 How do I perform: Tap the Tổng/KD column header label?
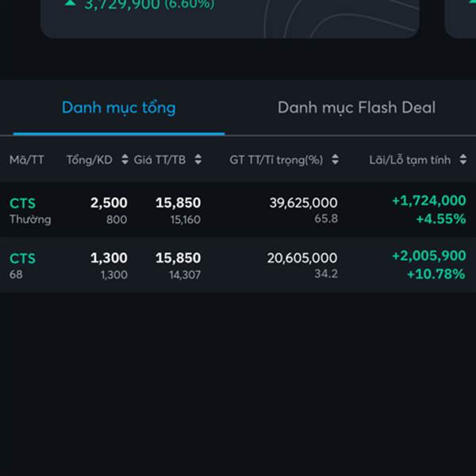[89, 159]
